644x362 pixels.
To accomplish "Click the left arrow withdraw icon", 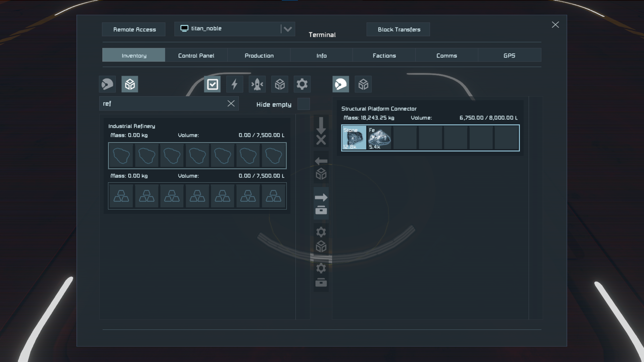I will [321, 167].
